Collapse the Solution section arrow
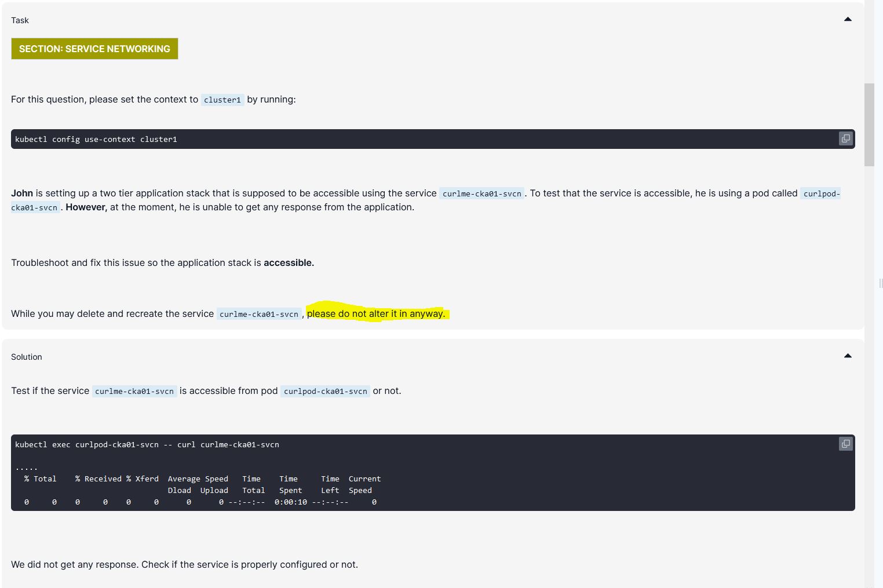Screen dimensions: 883x588 (x=848, y=356)
